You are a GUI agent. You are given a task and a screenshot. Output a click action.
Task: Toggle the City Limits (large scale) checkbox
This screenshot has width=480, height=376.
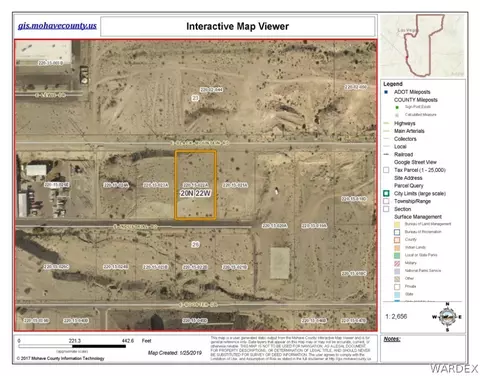tap(386, 193)
